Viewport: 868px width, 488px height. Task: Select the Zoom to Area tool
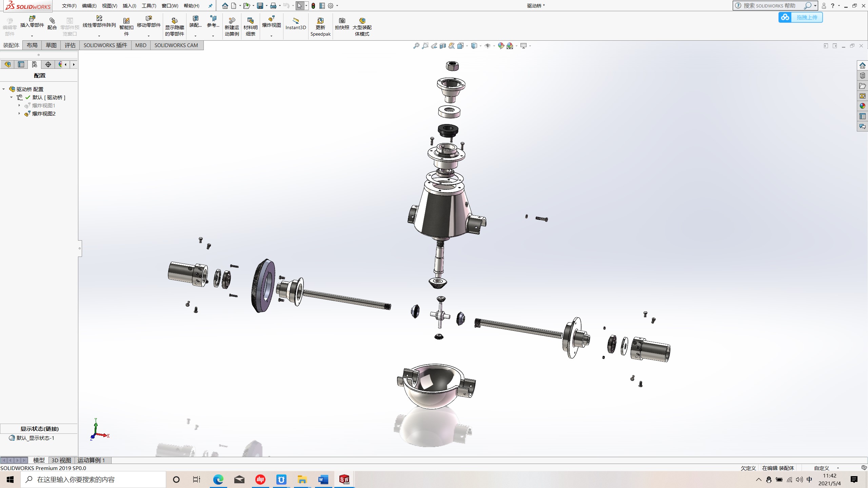pyautogui.click(x=425, y=46)
